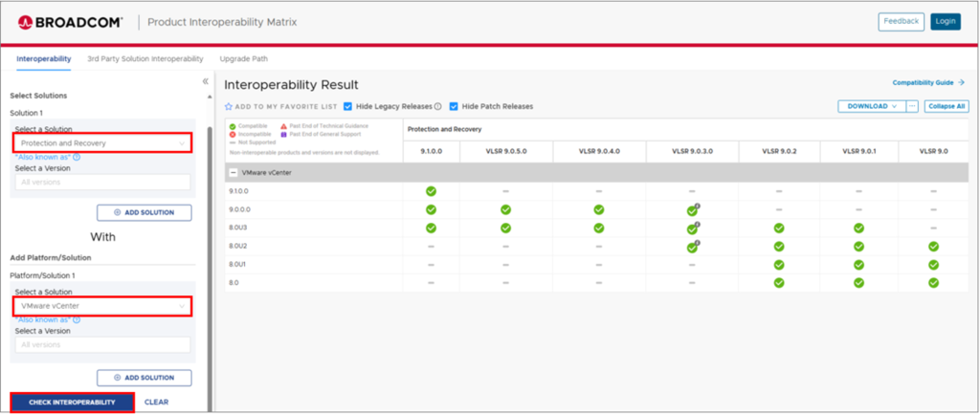Uncheck the Hide Legacy Releases checkbox
980x414 pixels.
348,106
